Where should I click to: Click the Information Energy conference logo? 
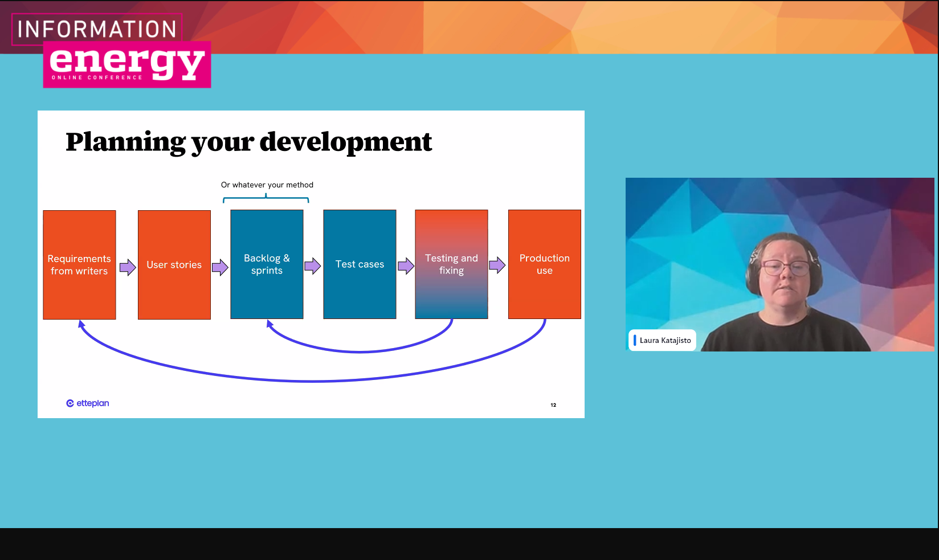click(x=113, y=51)
